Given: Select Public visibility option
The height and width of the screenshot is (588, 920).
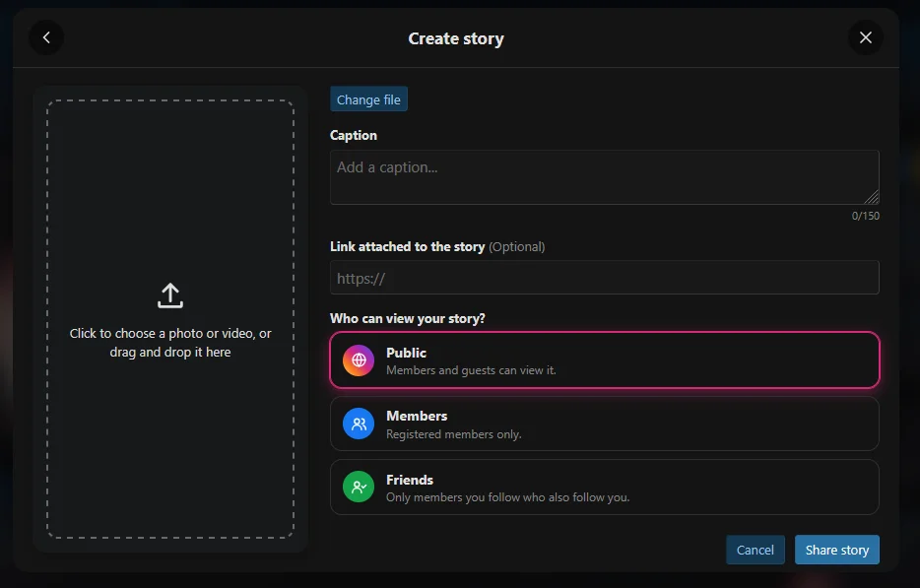Looking at the screenshot, I should 605,360.
